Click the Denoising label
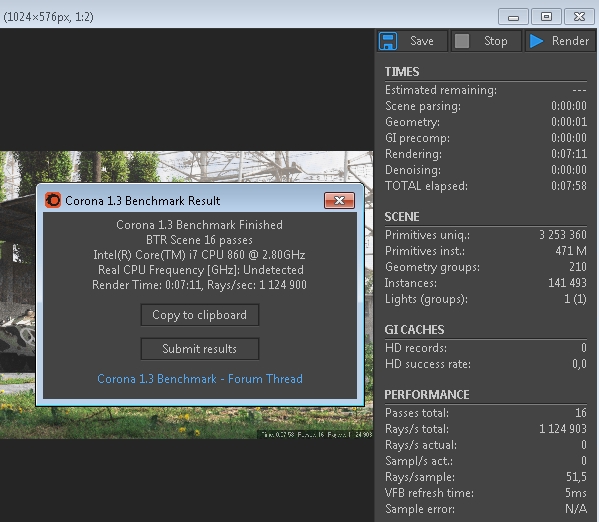The height and width of the screenshot is (522, 599). point(413,170)
